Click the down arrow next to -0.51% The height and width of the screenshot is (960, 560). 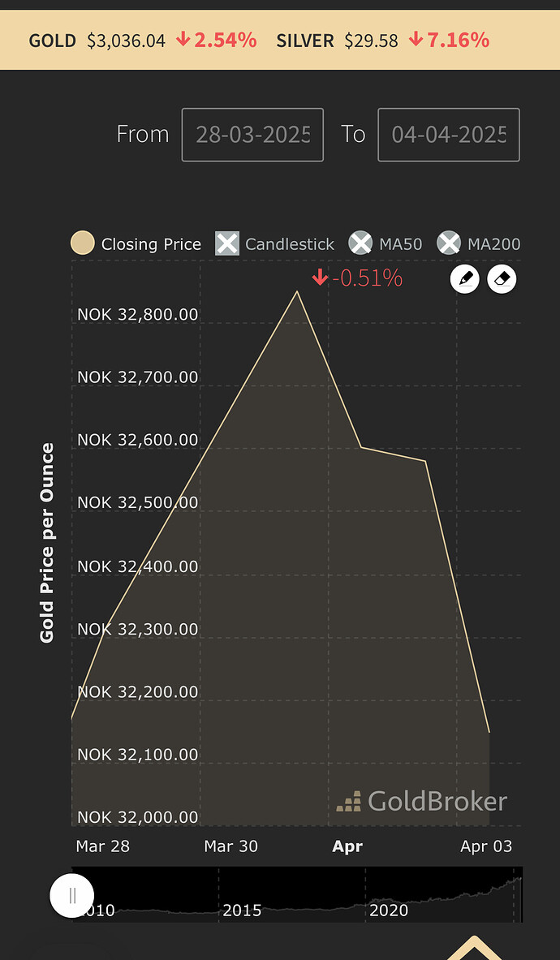[320, 279]
